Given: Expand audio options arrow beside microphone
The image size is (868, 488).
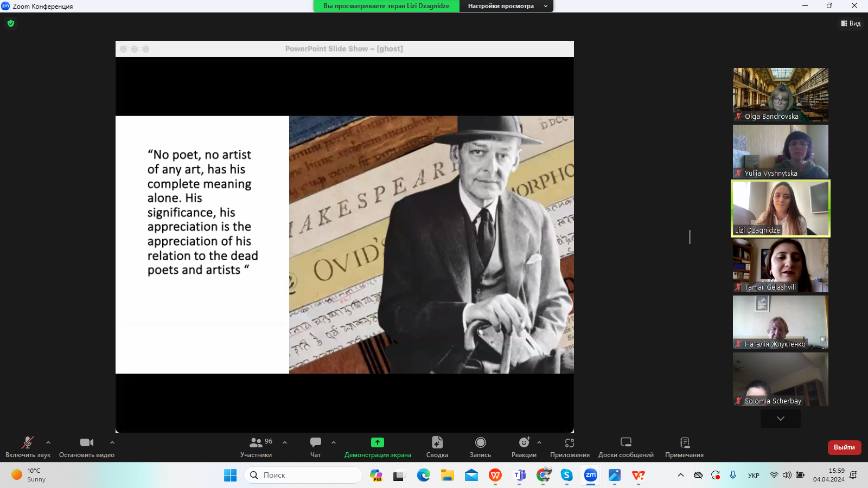Looking at the screenshot, I should [x=48, y=442].
